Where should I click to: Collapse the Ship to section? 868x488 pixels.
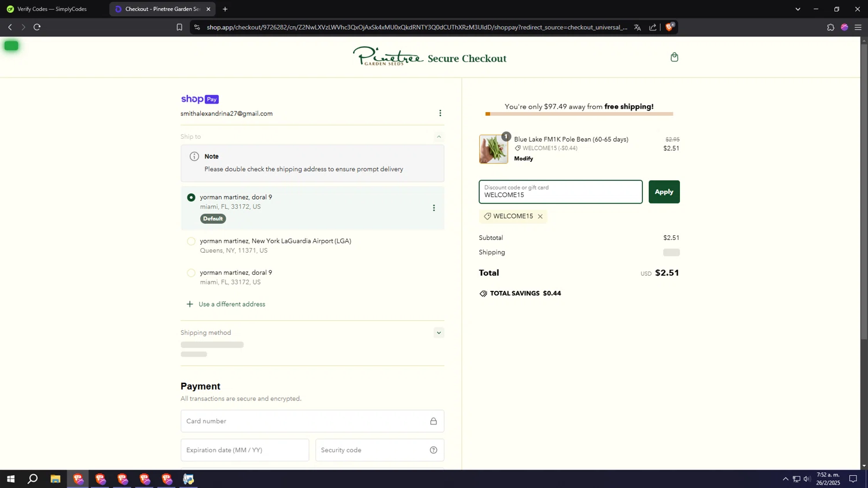coord(439,137)
